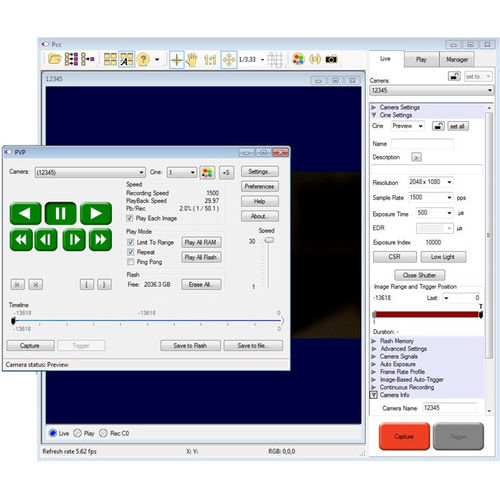Screen dimensions: 500x500
Task: Click the open folder icon in Pcc toolbar
Action: pyautogui.click(x=54, y=59)
